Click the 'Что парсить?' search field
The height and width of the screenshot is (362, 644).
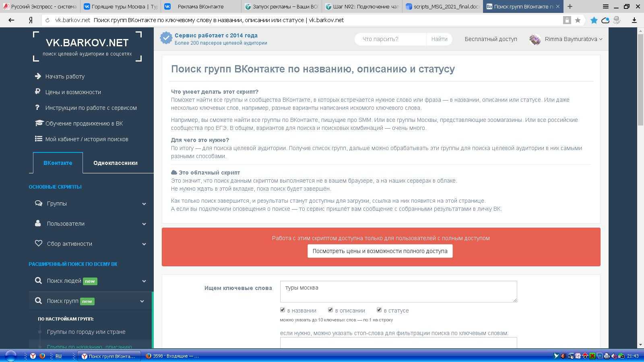point(390,39)
